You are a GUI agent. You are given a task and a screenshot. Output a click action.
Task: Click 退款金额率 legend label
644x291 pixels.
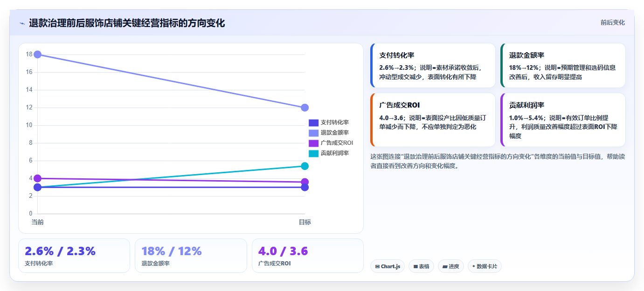334,133
